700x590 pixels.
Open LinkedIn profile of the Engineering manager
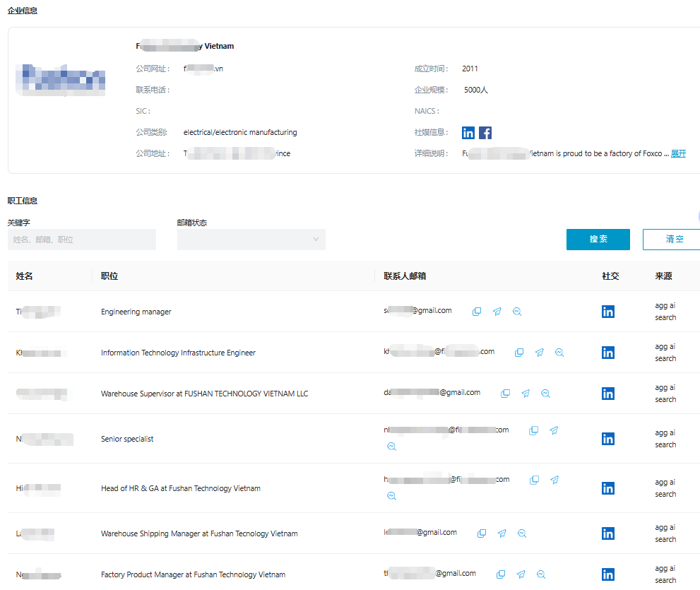click(608, 312)
